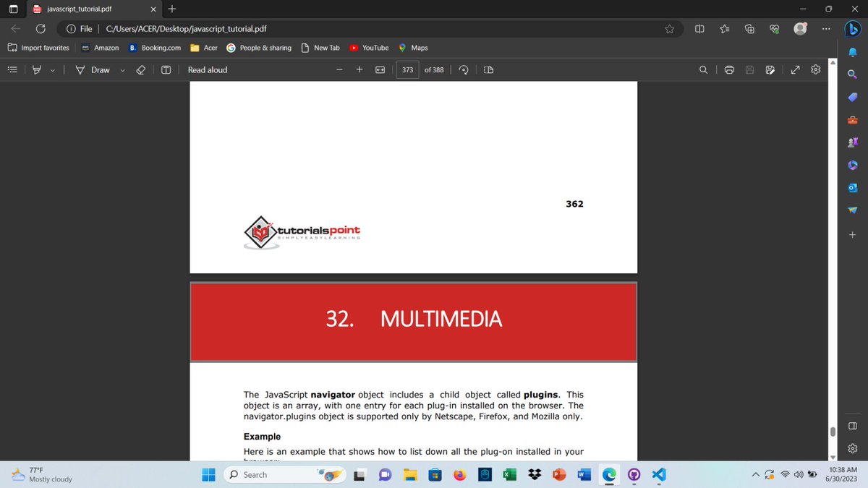The width and height of the screenshot is (868, 488).
Task: Open a new browser tab
Action: coord(171,9)
